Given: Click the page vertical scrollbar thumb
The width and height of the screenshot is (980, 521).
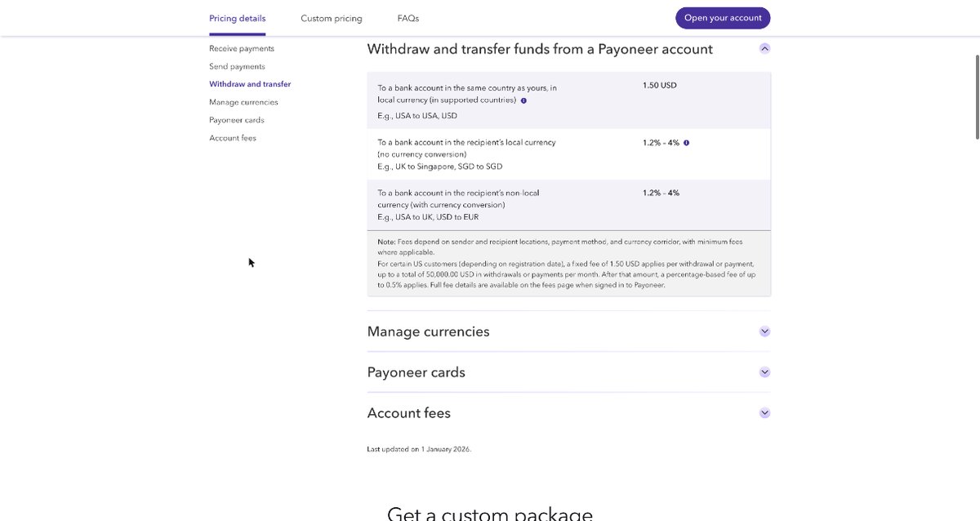Looking at the screenshot, I should click(x=976, y=98).
